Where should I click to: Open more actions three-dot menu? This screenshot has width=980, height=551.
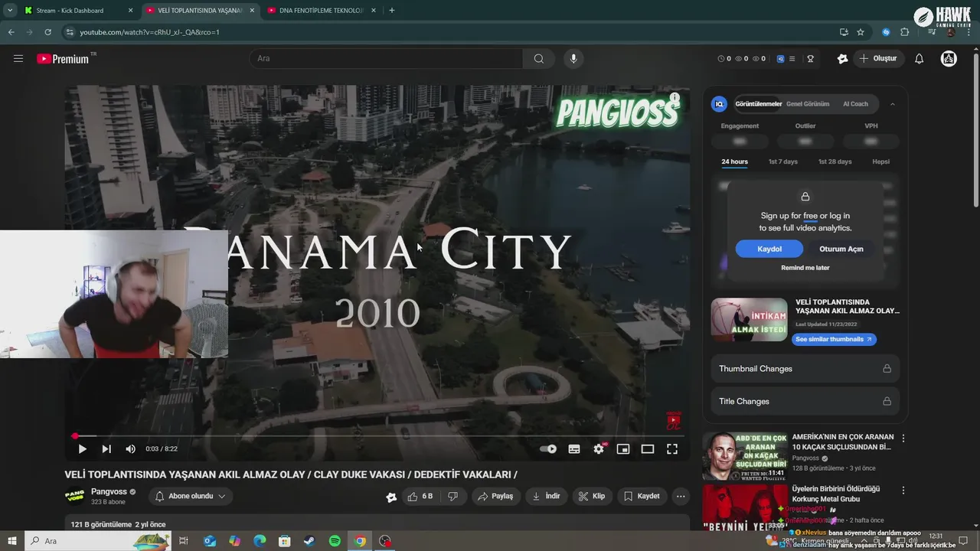(x=681, y=497)
